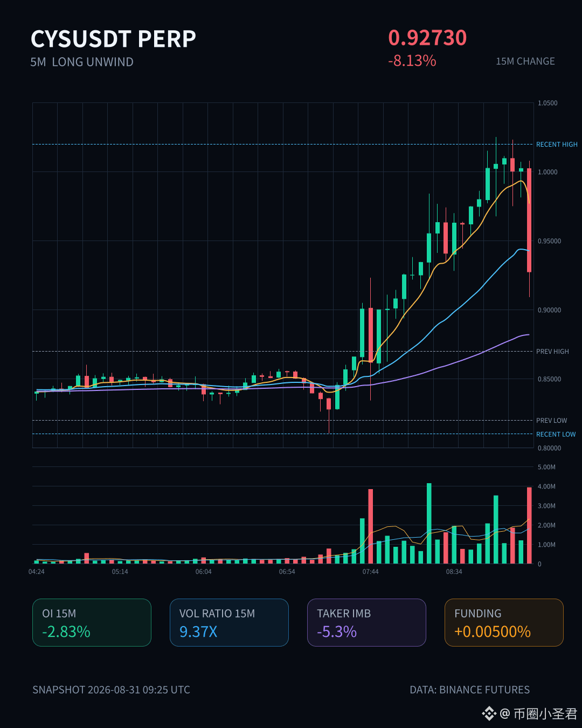Click the 4.00M volume axis label
This screenshot has width=582, height=728.
tap(546, 486)
